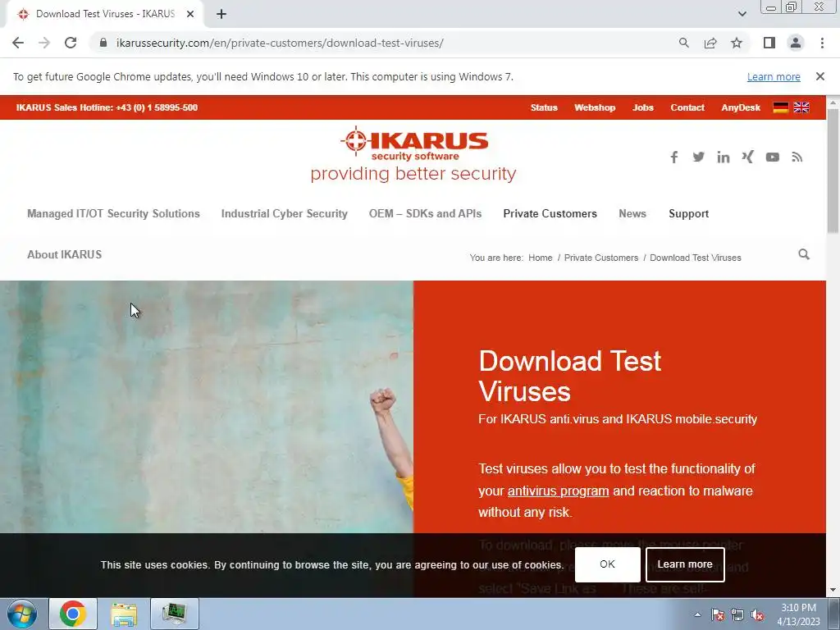Click the site search magnifier icon
840x630 pixels.
[x=804, y=254]
